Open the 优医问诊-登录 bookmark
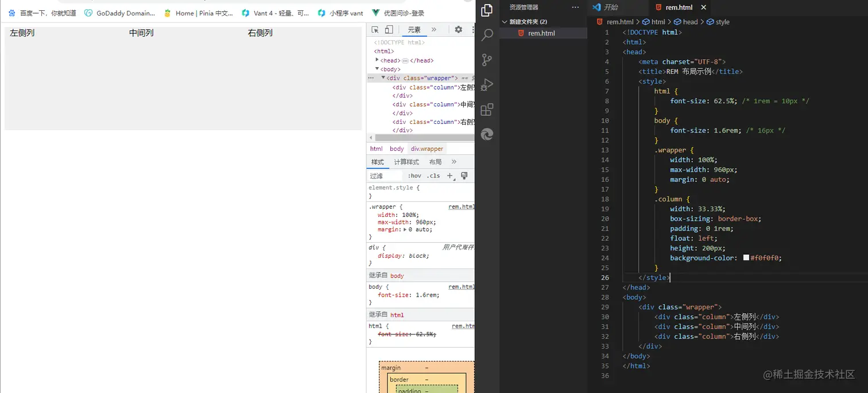Screen dimensions: 868x393 coord(398,13)
